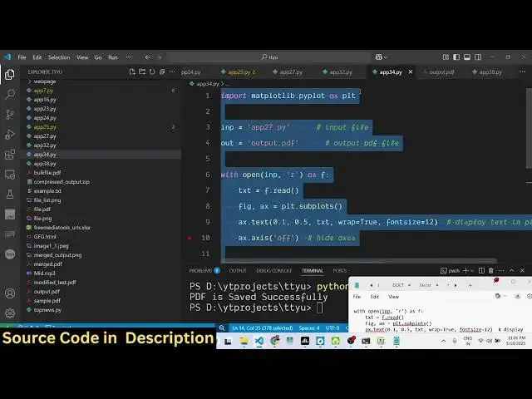This screenshot has width=532, height=399.
Task: Open topnews.py in the Explorer
Action: 47,310
